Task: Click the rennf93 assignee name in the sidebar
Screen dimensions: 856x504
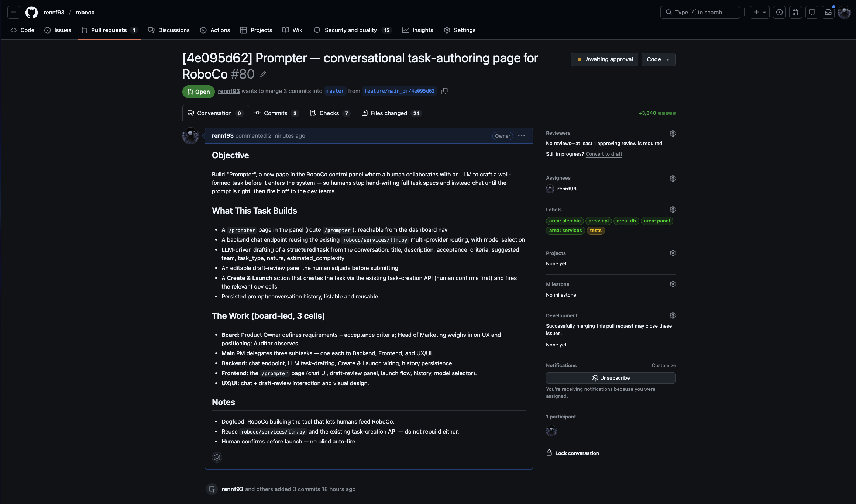Action: [567, 189]
